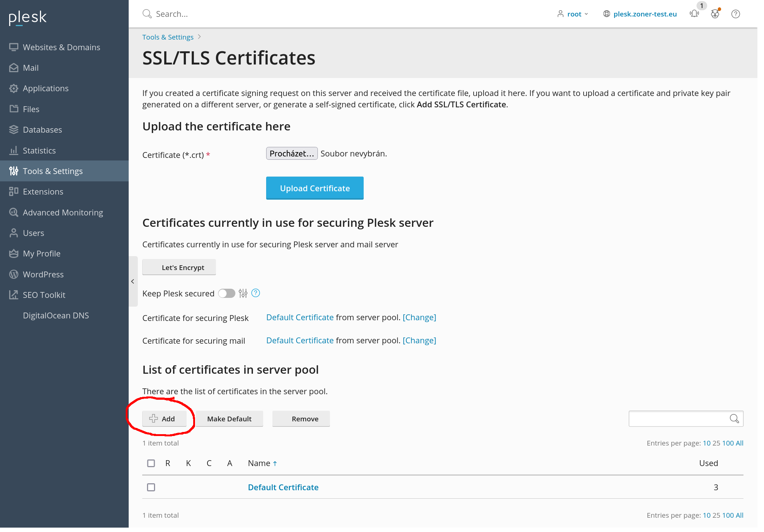Open the root user dropdown menu
This screenshot has width=764, height=532.
(x=574, y=14)
